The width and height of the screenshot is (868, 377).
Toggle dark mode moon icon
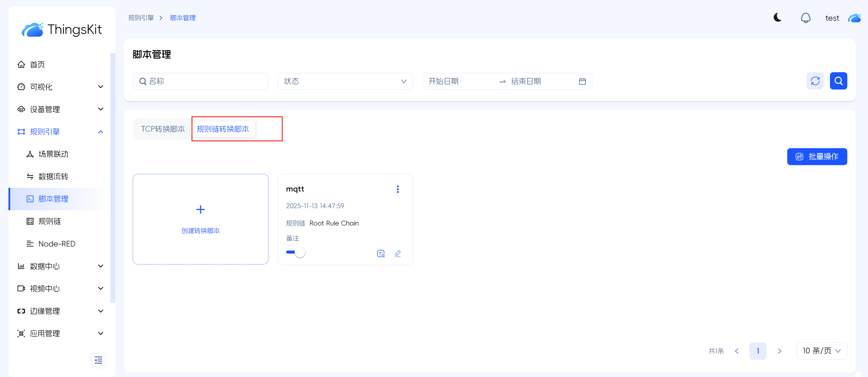(777, 18)
